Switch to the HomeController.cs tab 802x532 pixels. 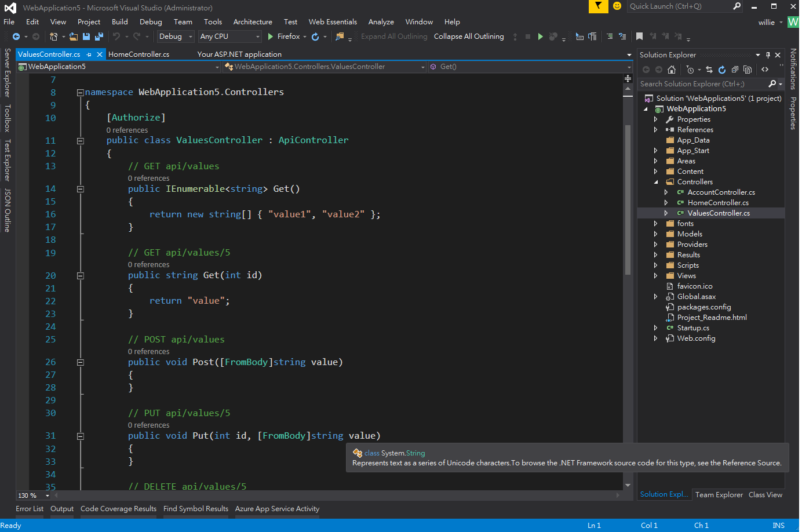(139, 54)
